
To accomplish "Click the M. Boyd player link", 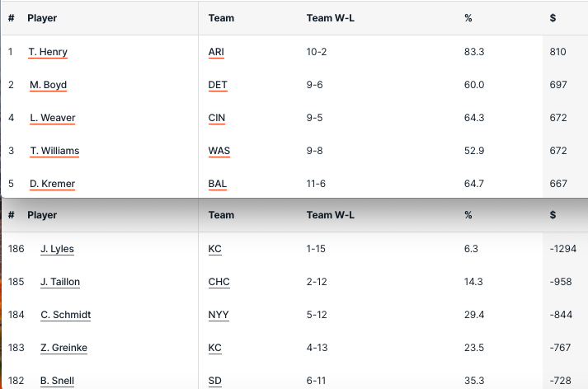I will click(48, 85).
